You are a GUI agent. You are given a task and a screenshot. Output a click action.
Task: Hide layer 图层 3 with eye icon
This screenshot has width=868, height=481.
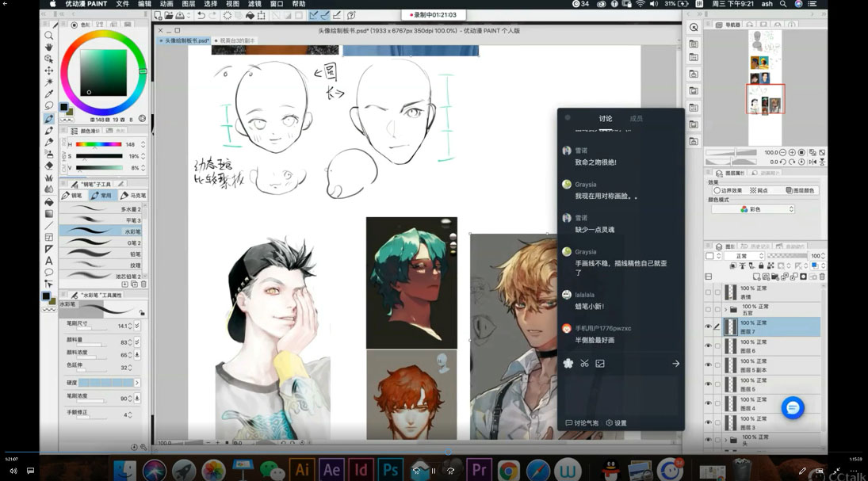(x=708, y=422)
